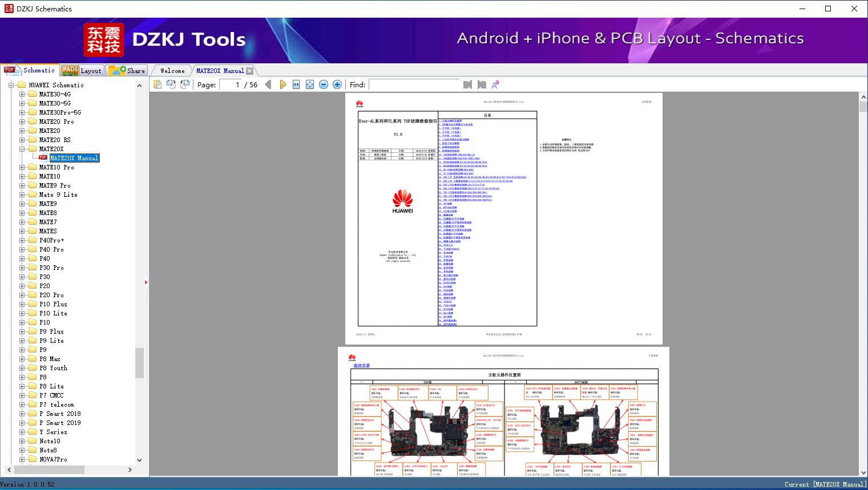Viewport: 868px width, 490px height.
Task: Select the P8 Youth tree item
Action: pyautogui.click(x=53, y=368)
